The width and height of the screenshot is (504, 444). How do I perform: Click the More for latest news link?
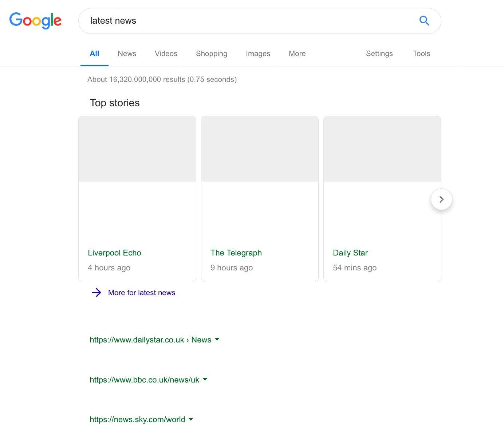pyautogui.click(x=142, y=293)
